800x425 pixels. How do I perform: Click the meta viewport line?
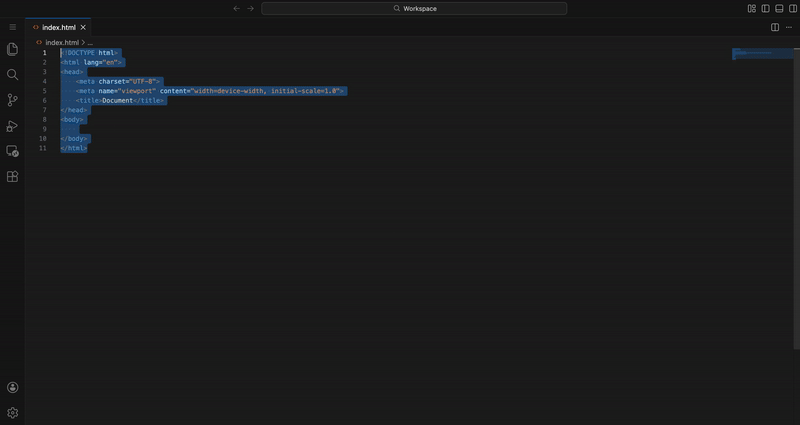tap(211, 91)
